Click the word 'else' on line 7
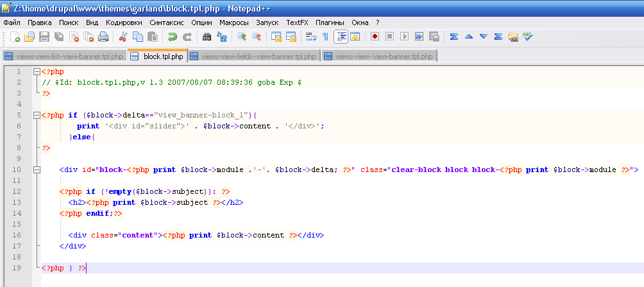 [83, 137]
